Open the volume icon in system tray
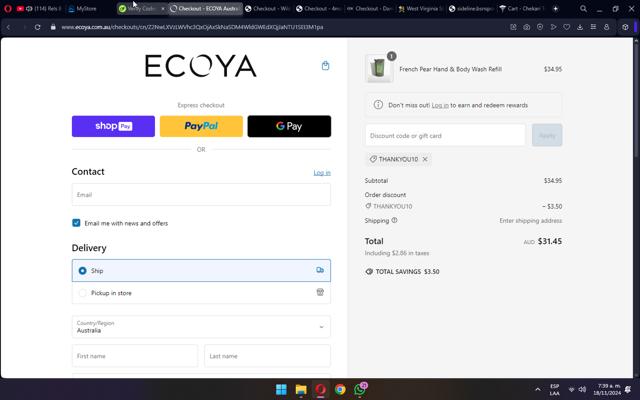The width and height of the screenshot is (640, 400). click(582, 389)
